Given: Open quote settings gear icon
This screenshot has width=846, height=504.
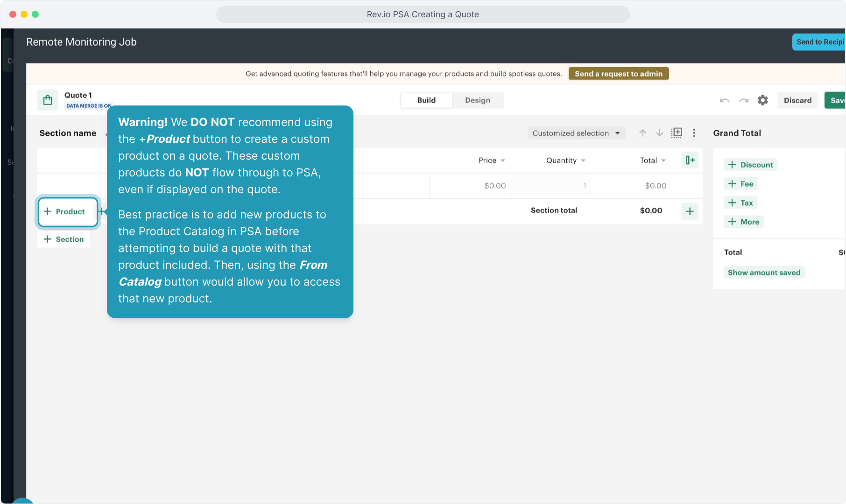Looking at the screenshot, I should click(x=762, y=100).
